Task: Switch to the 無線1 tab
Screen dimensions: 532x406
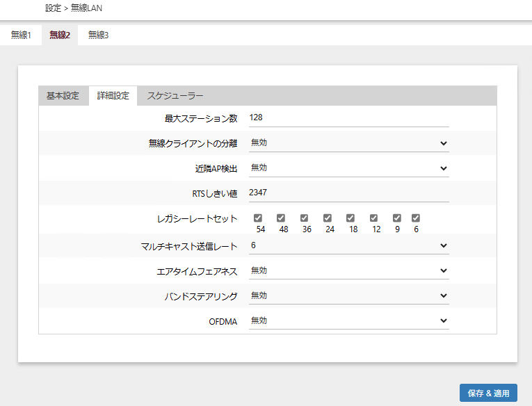Action: 21,35
